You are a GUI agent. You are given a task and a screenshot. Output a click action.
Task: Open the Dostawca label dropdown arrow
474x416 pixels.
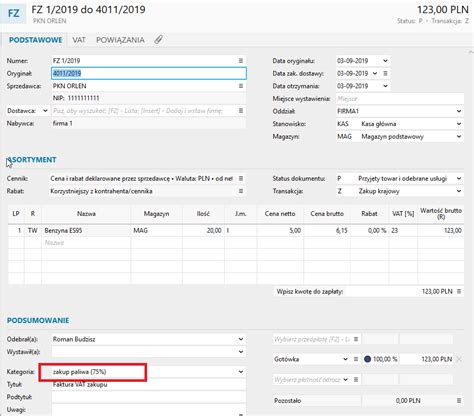click(x=45, y=111)
